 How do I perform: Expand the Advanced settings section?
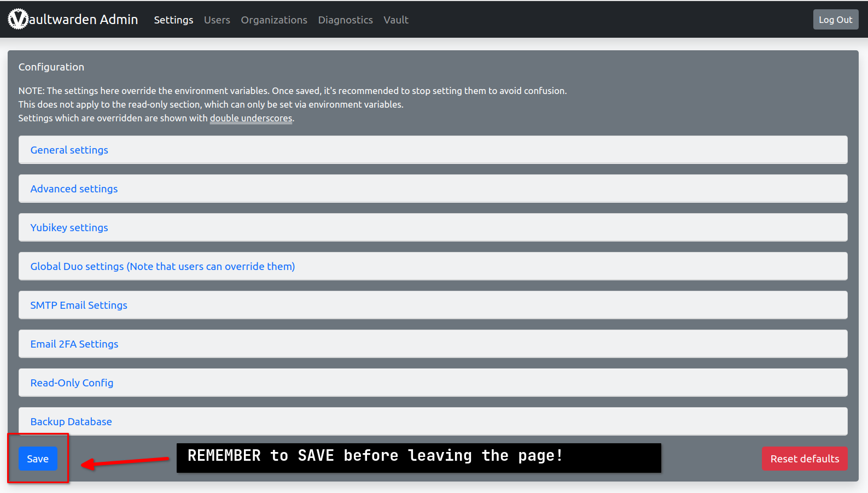[74, 189]
